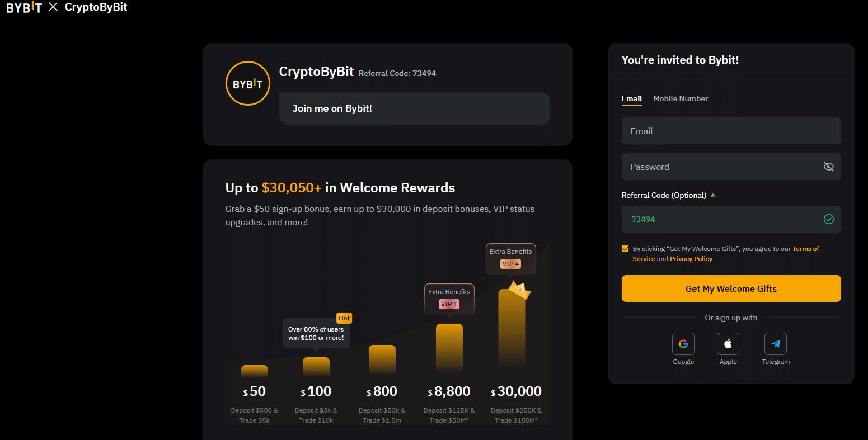Click the green checkmark in the referral field
This screenshot has height=440, width=868.
829,219
